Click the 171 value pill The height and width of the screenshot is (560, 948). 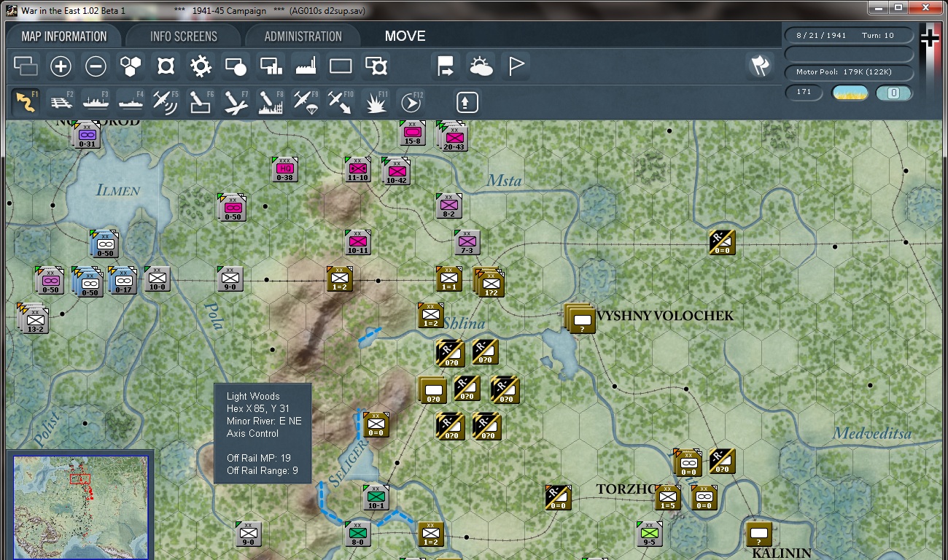(x=804, y=93)
